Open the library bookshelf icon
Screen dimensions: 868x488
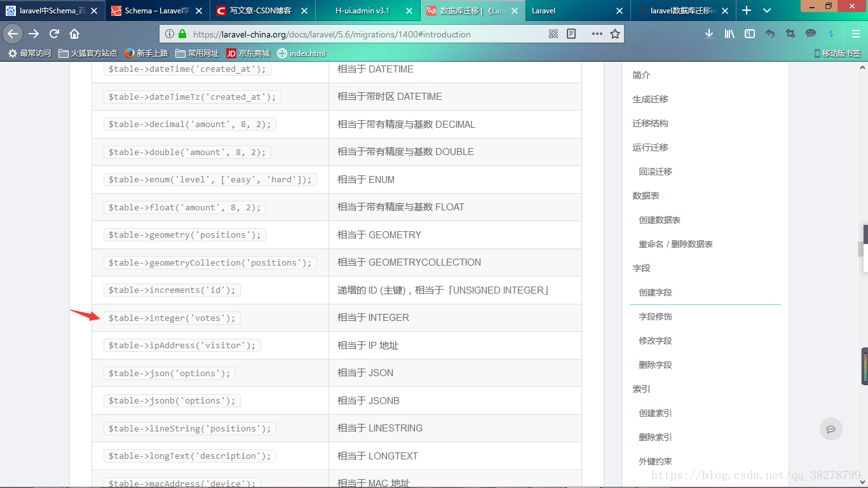pos(729,34)
